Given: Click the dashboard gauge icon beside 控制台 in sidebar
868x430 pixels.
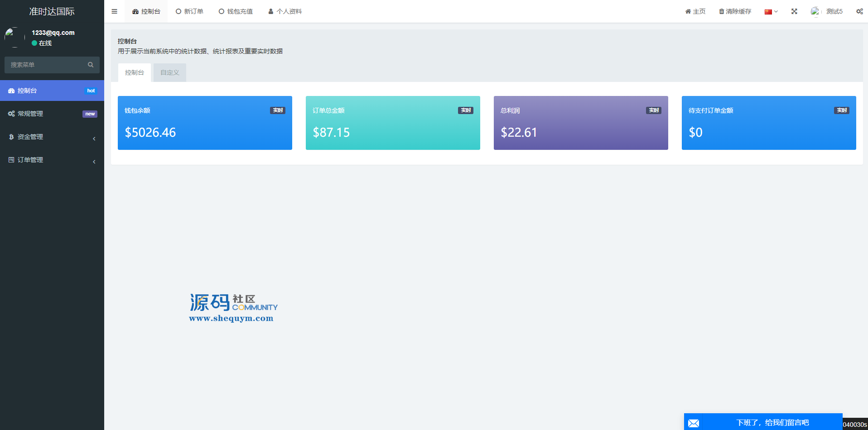Looking at the screenshot, I should click(x=11, y=91).
